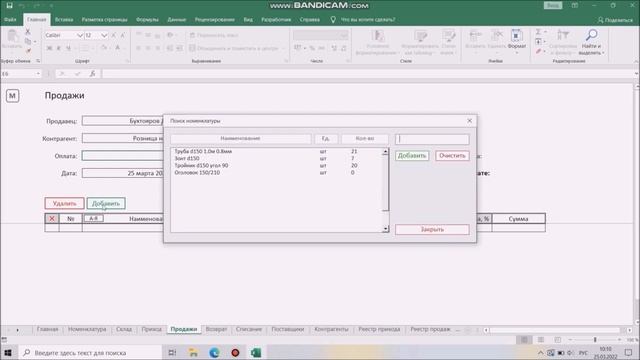The width and height of the screenshot is (640, 360).
Task: Expand the formula bar chevron at right
Action: (x=636, y=74)
